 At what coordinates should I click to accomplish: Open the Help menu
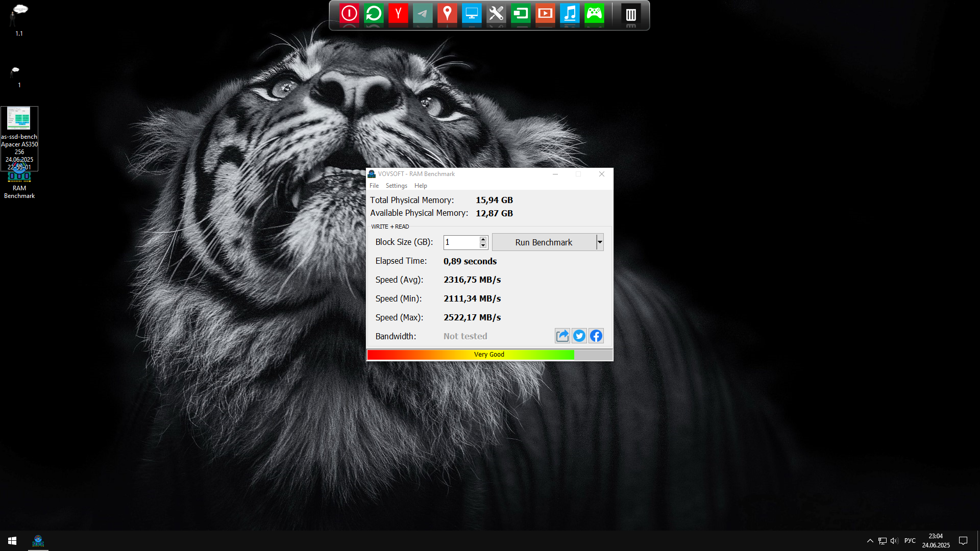click(x=421, y=186)
